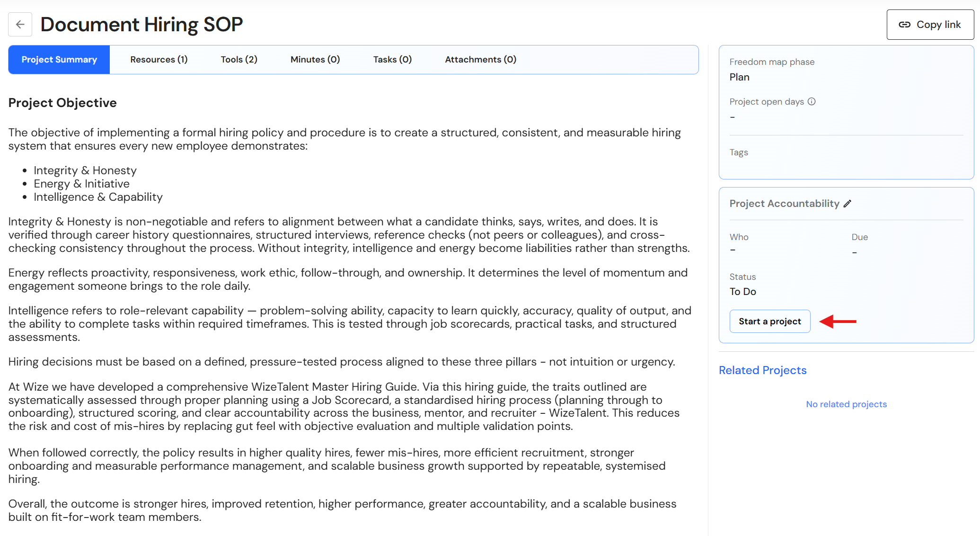Click the back arrow icon

[x=20, y=24]
